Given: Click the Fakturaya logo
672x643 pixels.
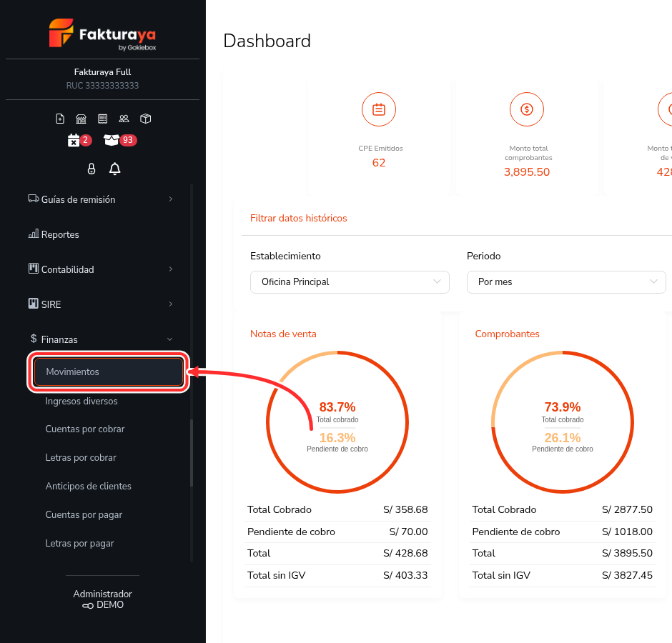Looking at the screenshot, I should (x=102, y=34).
